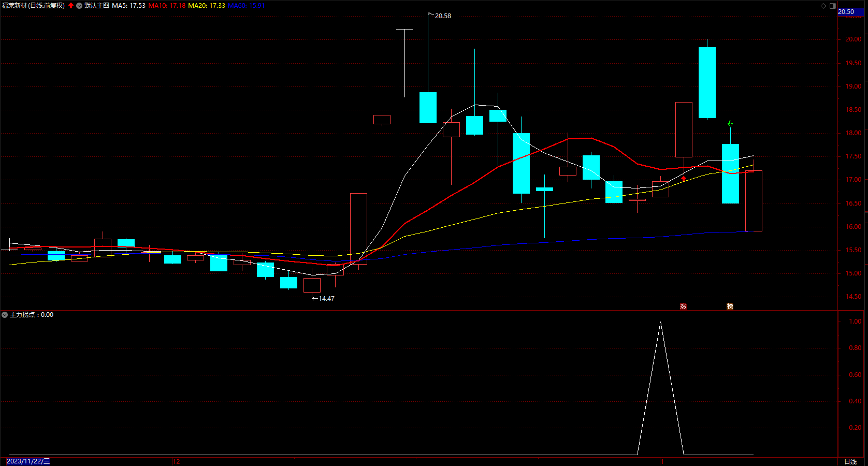Select the MA20: 17.33 indicator label
This screenshot has height=466, width=868.
click(207, 6)
